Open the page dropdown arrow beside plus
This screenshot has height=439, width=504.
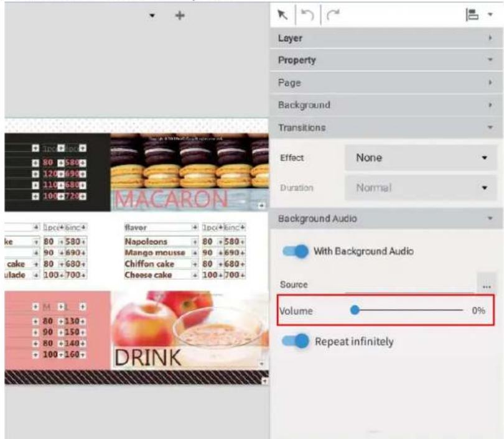click(x=152, y=16)
